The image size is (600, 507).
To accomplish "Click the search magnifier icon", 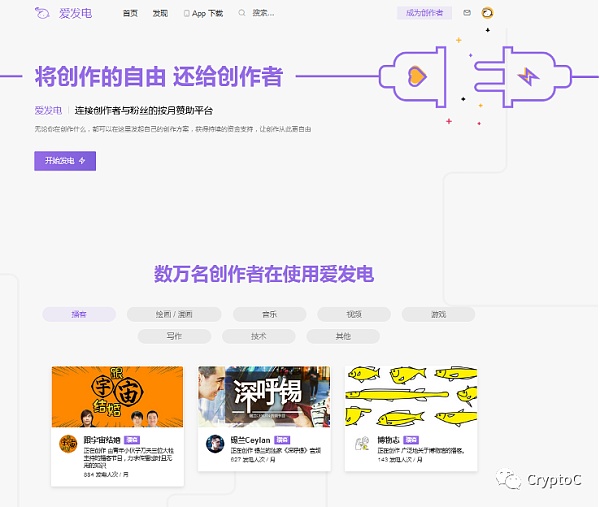I will [244, 14].
